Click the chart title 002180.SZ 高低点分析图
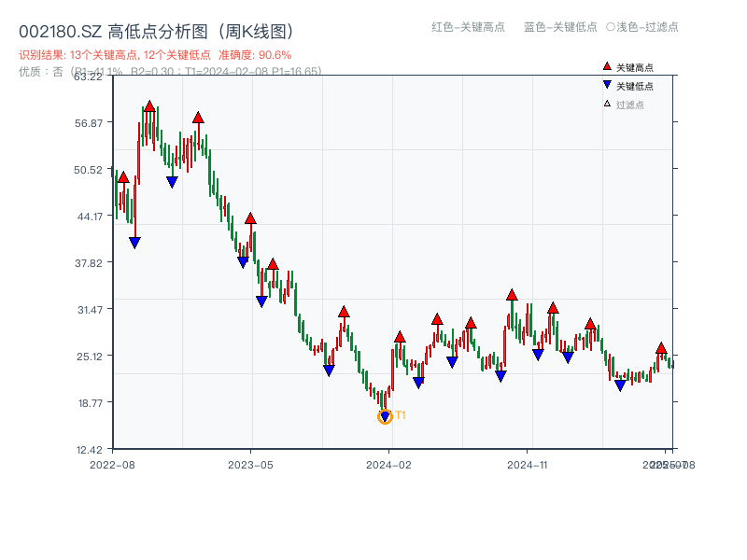747x560 pixels. pyautogui.click(x=158, y=32)
